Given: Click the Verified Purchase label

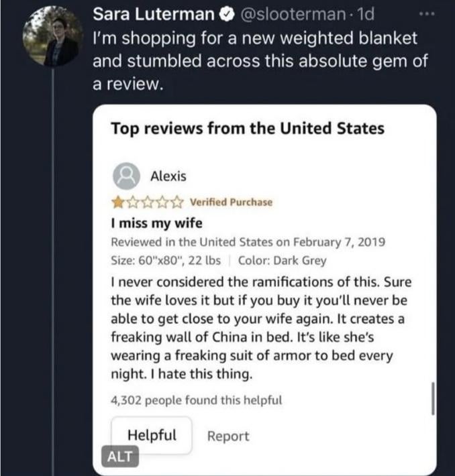Looking at the screenshot, I should pos(231,202).
